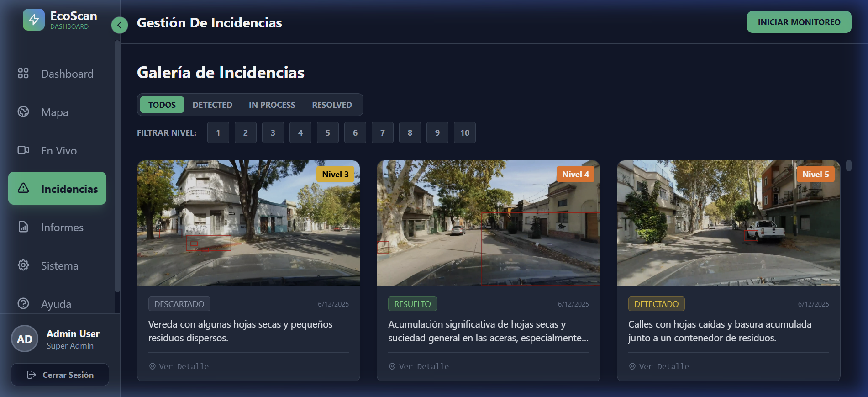
Task: Click the INICIAR MONITOREO button
Action: [799, 22]
